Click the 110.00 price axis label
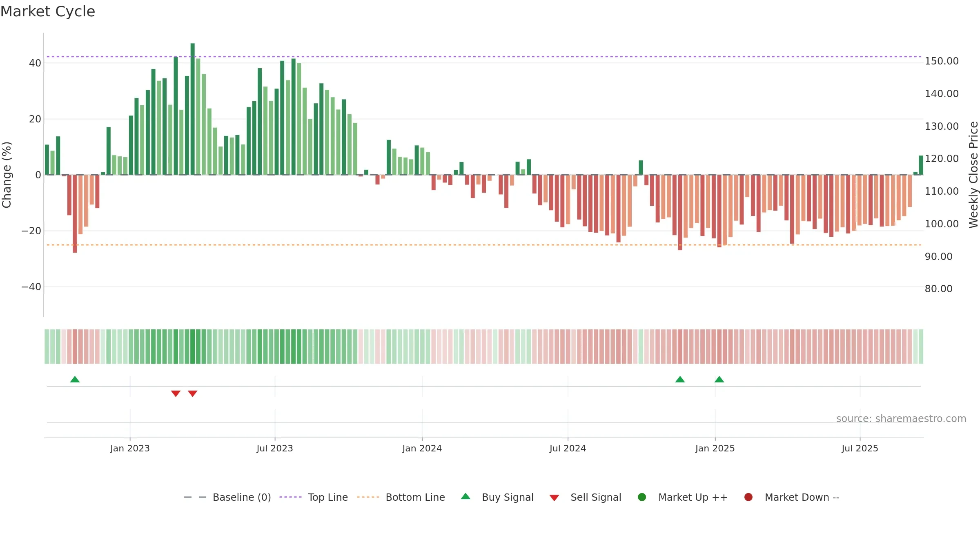Image resolution: width=980 pixels, height=551 pixels. (x=942, y=191)
